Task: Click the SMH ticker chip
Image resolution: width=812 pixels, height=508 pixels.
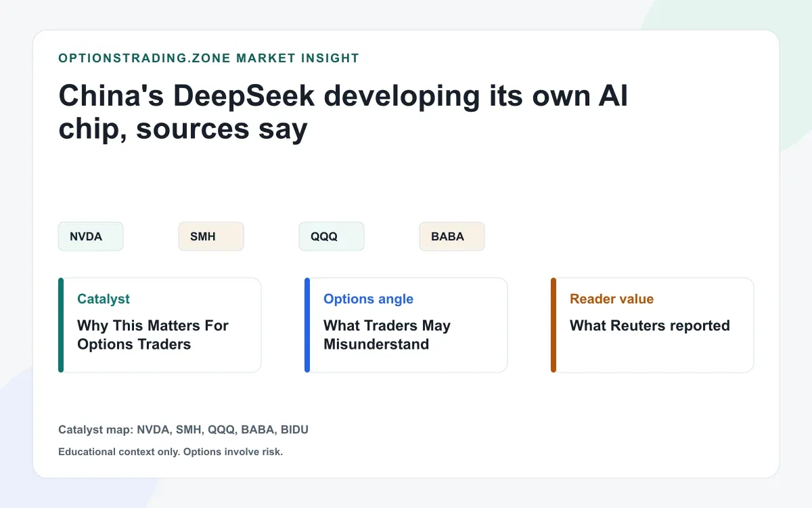Action: 211,236
